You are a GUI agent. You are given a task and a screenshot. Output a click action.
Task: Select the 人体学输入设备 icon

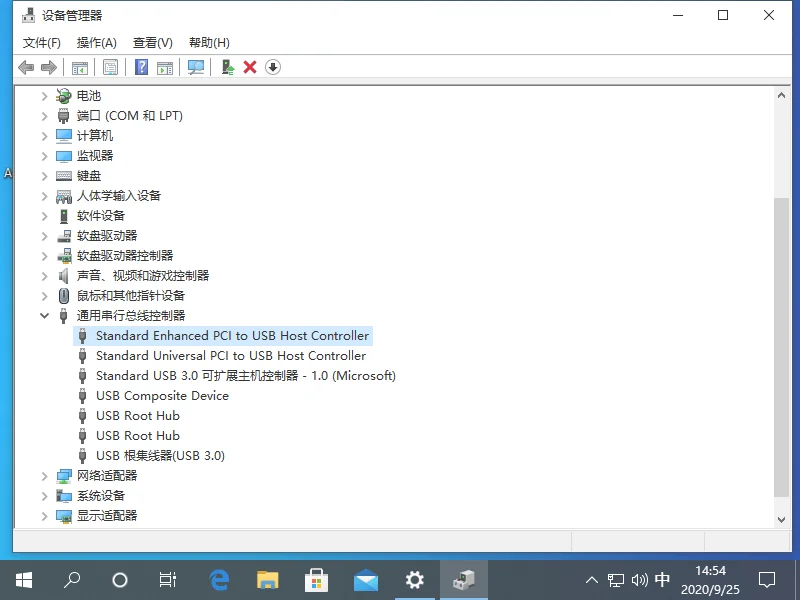64,196
